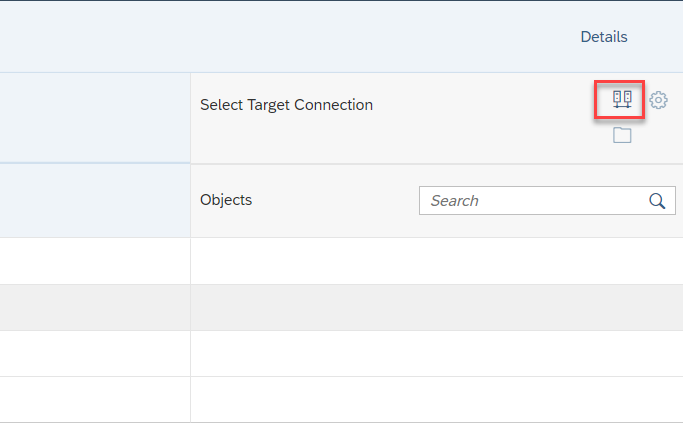Click the third row in left column
This screenshot has width=683, height=427.
click(95, 354)
